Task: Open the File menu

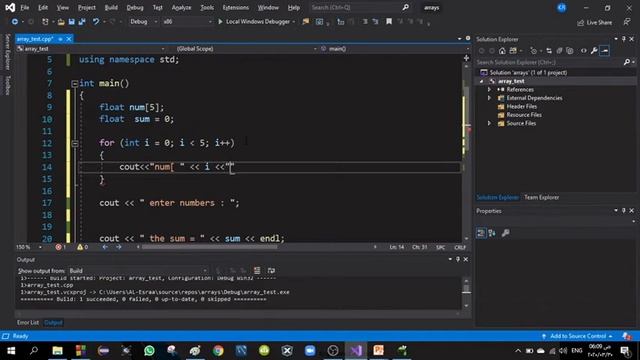Action: 24,7
